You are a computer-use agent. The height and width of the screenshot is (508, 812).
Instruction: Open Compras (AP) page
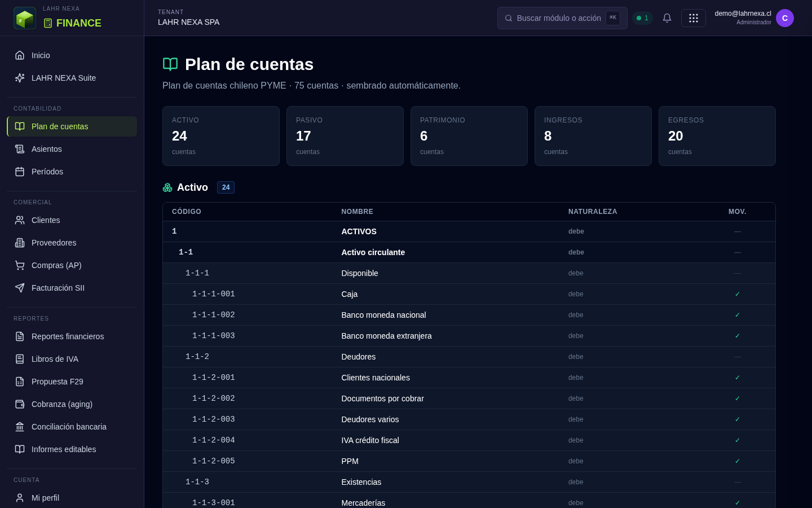click(x=72, y=265)
